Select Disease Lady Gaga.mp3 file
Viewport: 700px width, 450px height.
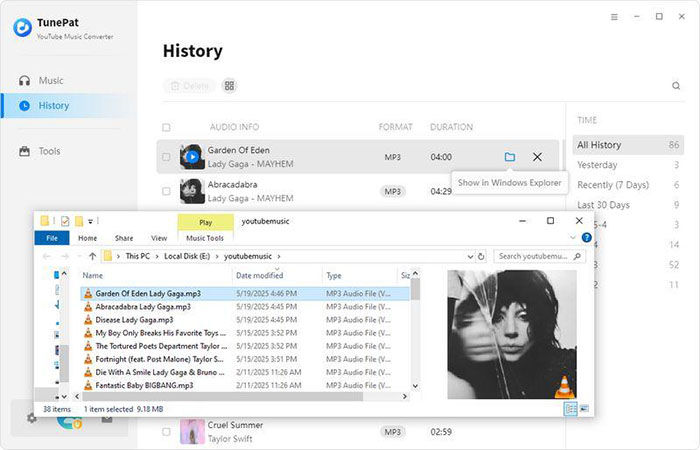tap(245, 320)
